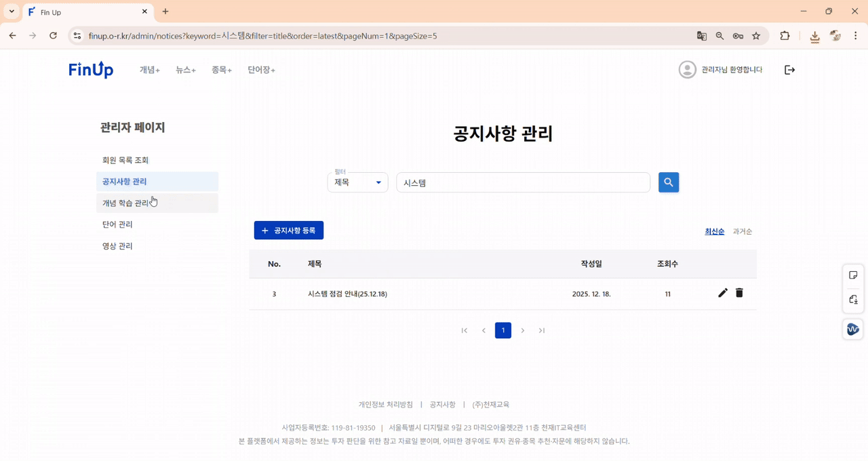Click the extensions puzzle icon

784,36
